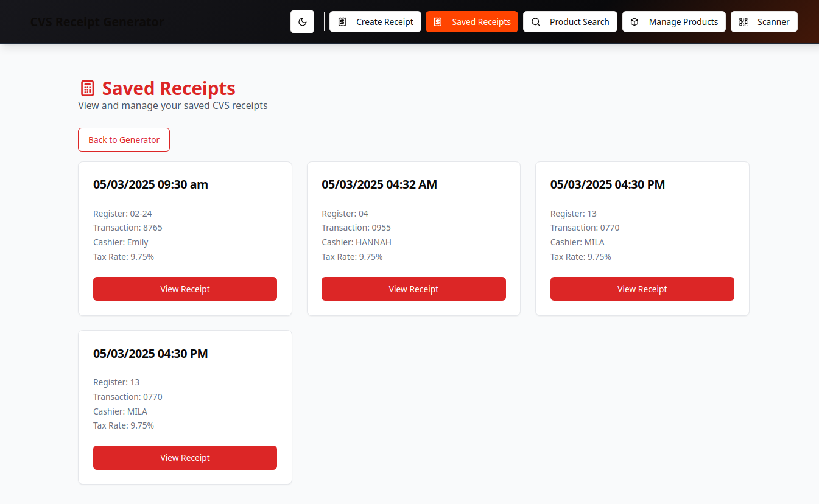This screenshot has width=819, height=504.
Task: Click the Create Receipt dollar icon
Action: click(342, 22)
